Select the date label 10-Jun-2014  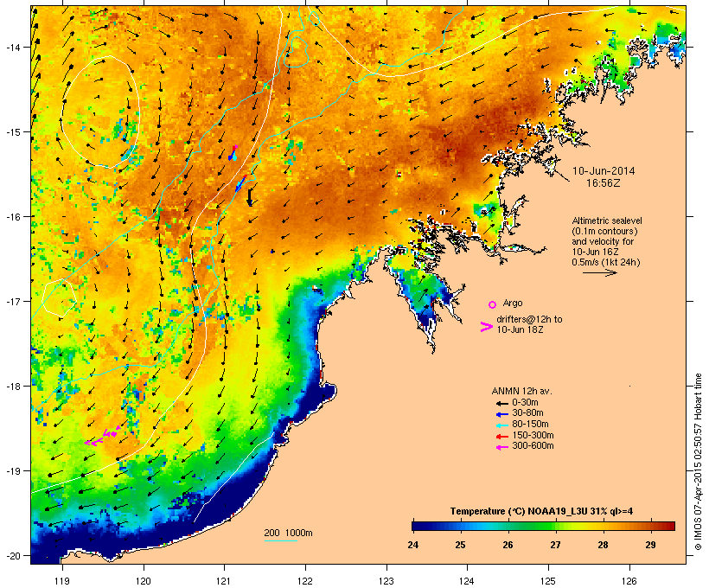click(604, 171)
